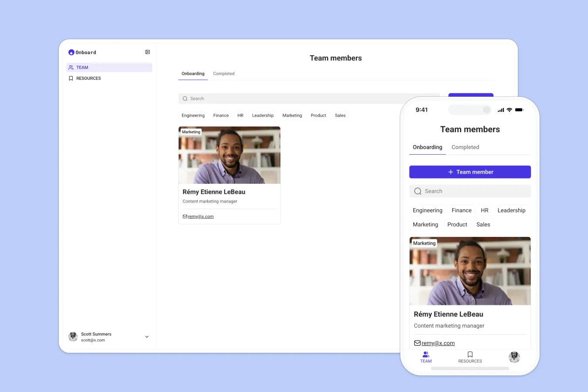
Task: Open RESOURCES in the desktop sidebar
Action: 109,78
